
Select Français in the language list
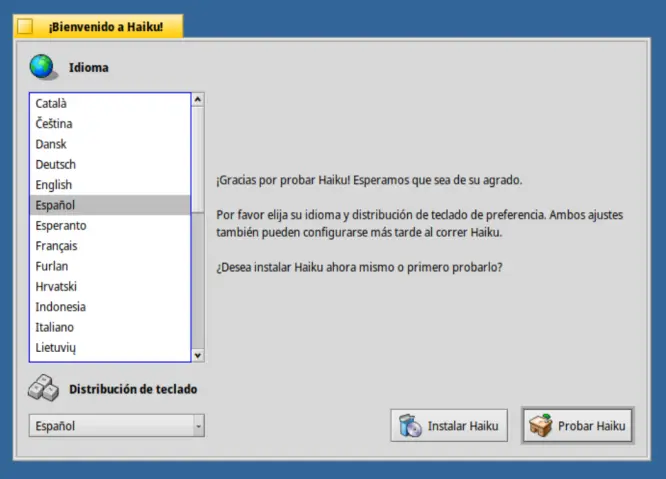coord(110,246)
